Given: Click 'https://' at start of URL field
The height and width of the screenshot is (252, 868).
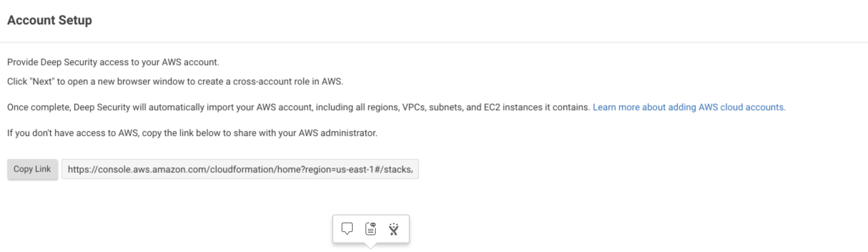Looking at the screenshot, I should [82, 169].
